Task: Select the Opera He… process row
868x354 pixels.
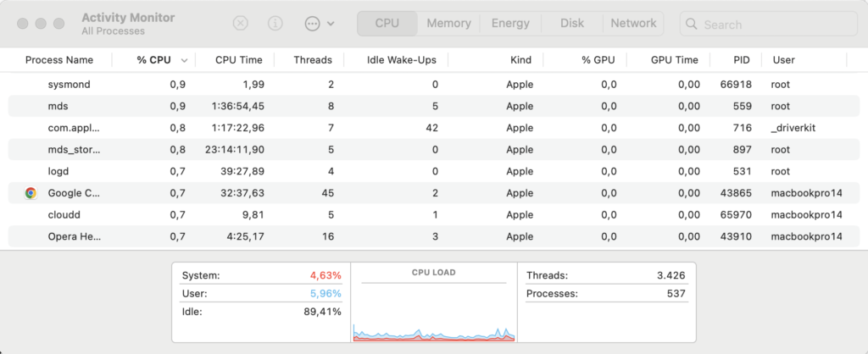Action: click(434, 237)
